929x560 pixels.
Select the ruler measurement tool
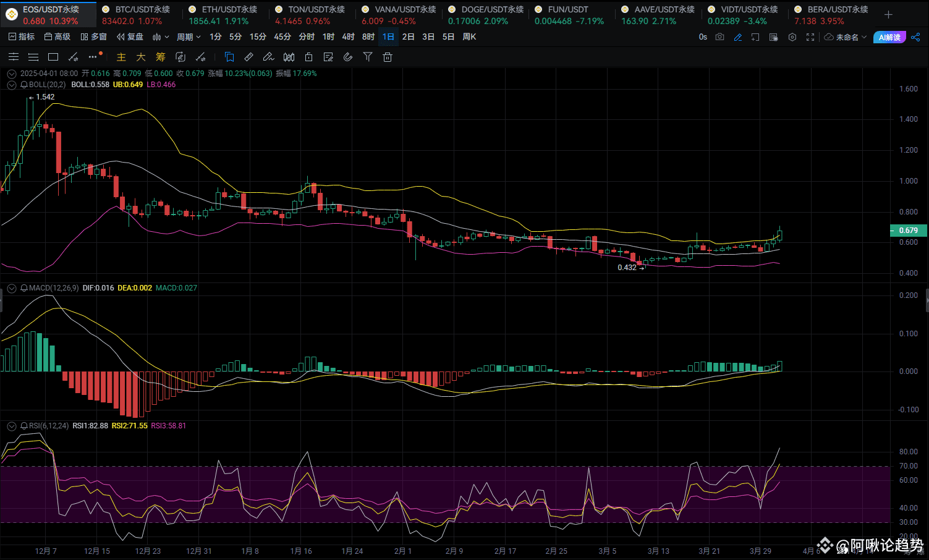[248, 57]
